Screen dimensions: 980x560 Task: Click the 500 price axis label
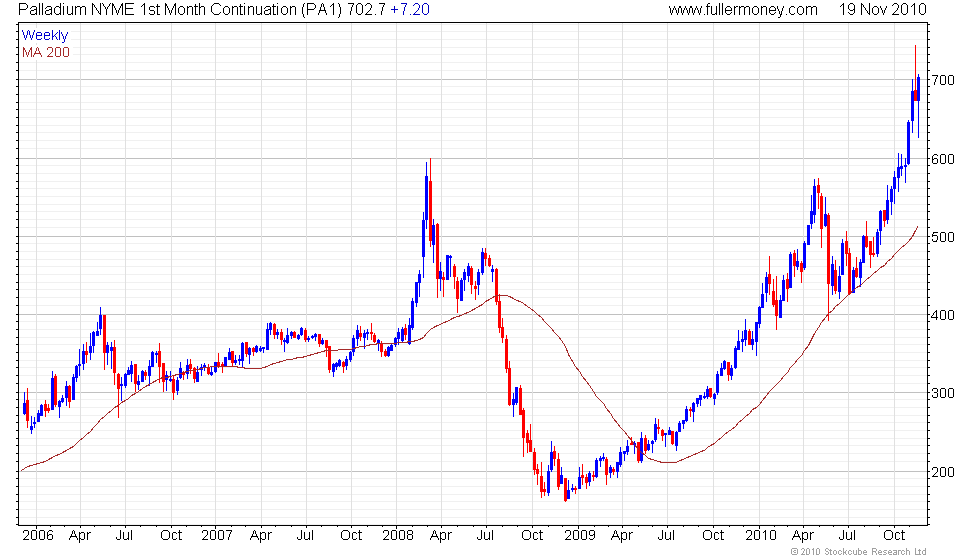point(943,237)
